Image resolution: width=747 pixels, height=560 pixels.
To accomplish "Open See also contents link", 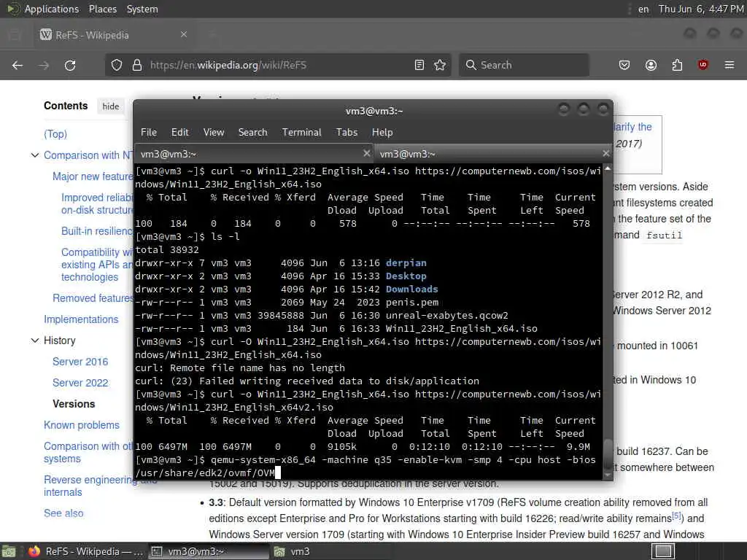I will pyautogui.click(x=63, y=513).
